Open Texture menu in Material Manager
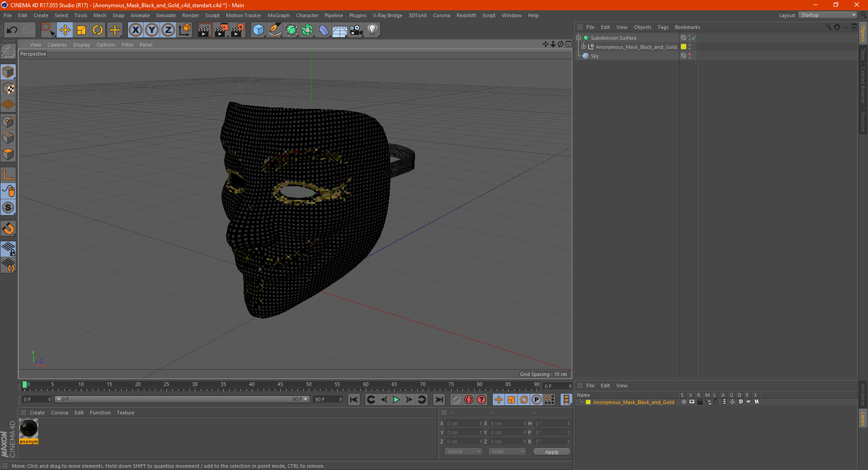 (x=125, y=413)
